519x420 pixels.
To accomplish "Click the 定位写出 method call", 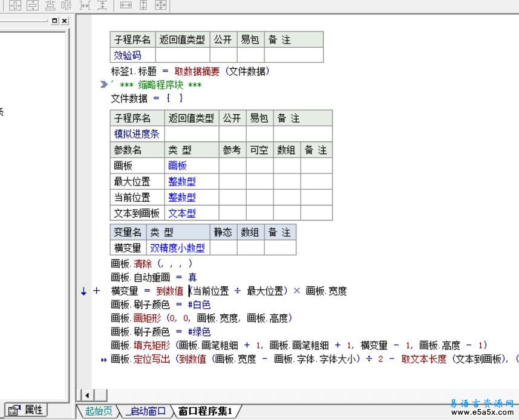I will click(152, 359).
